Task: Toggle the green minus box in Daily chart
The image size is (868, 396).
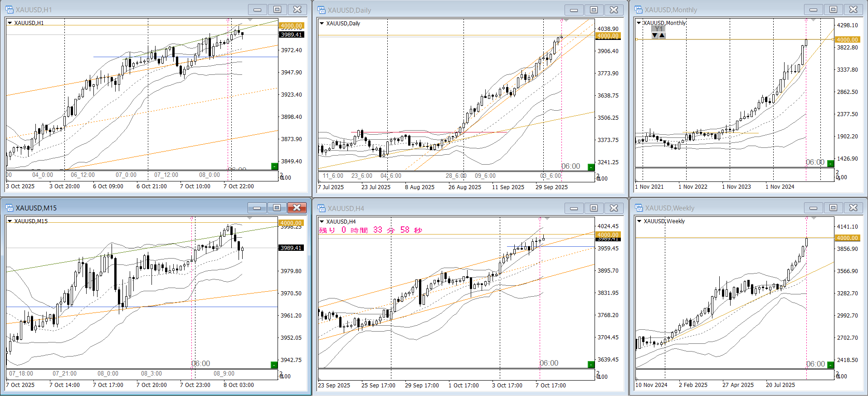Action: 591,167
